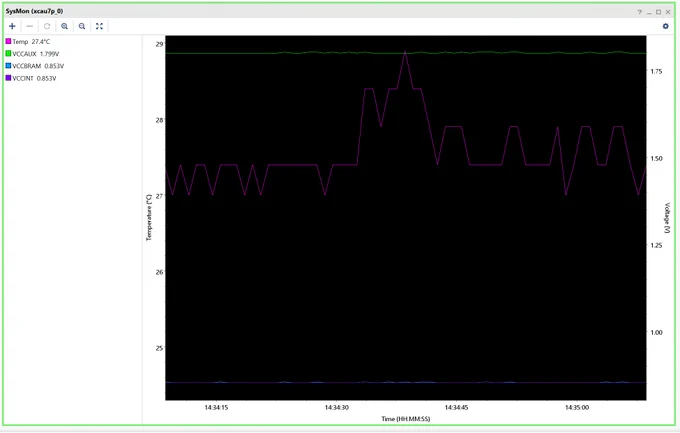Screen dimensions: 680x433
Task: Click the 26 temperature tick label
Action: point(160,272)
